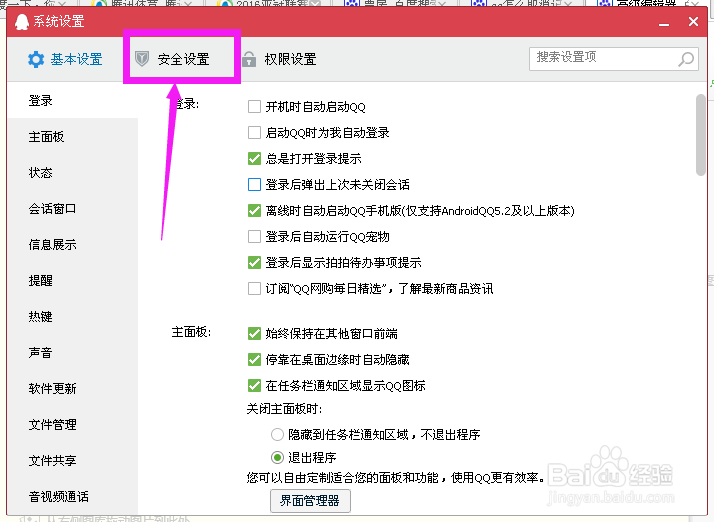Click the magnifier search icon
714x522 pixels.
pyautogui.click(x=686, y=59)
